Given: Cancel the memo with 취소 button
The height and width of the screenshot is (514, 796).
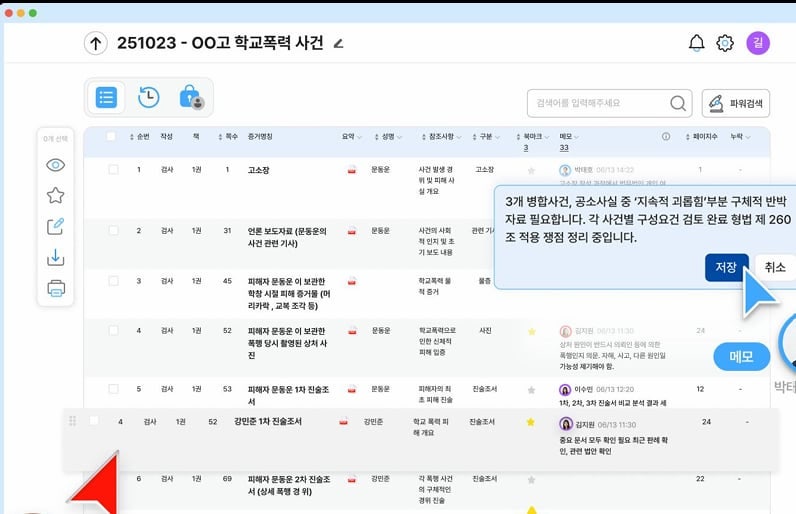Looking at the screenshot, I should click(x=775, y=267).
